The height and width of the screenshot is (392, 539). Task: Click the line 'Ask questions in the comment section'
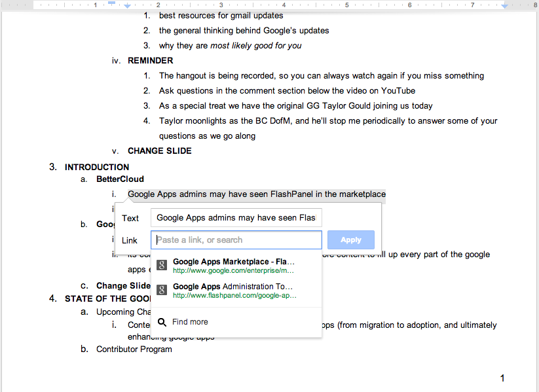pos(287,91)
